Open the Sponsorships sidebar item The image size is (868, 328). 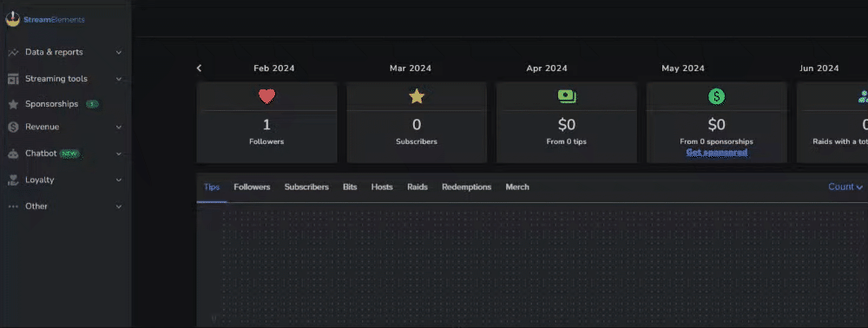(51, 104)
